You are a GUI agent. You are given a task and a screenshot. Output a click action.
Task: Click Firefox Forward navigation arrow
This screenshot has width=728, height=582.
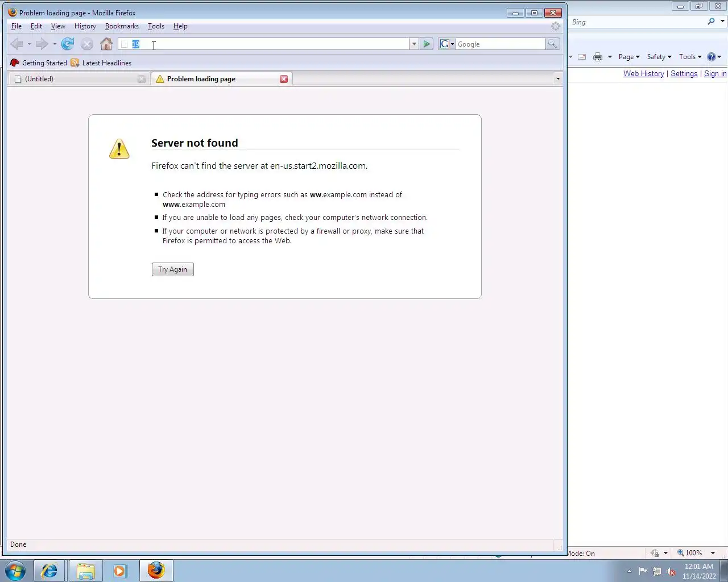[42, 44]
